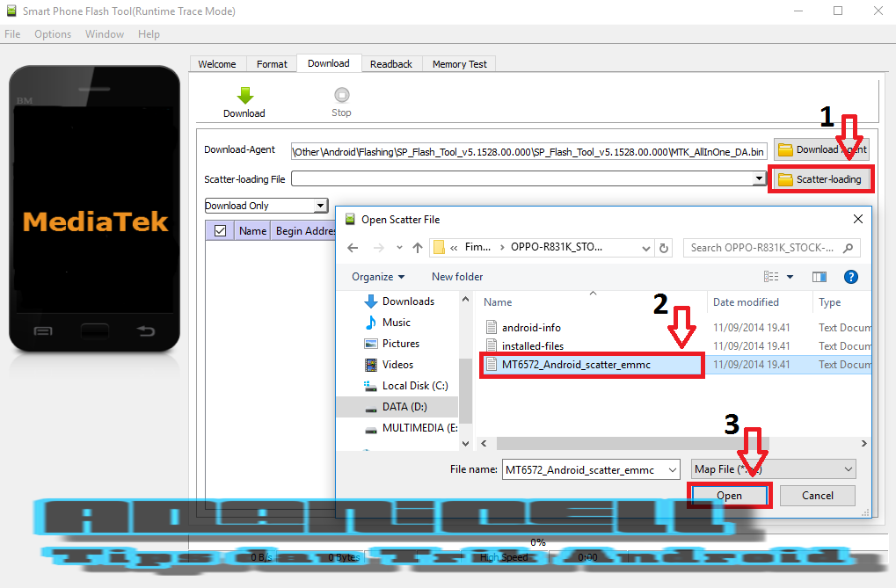
Task: Click the Cancel button
Action: (x=817, y=496)
